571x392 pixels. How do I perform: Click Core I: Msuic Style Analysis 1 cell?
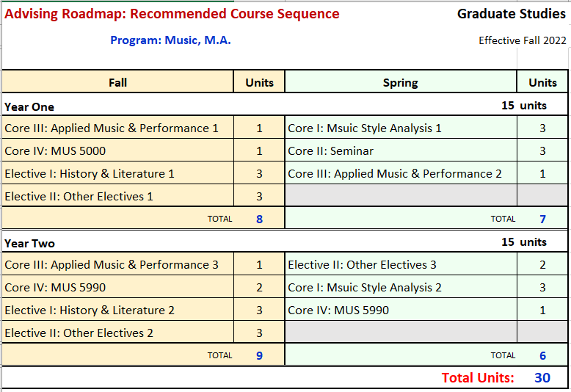point(365,128)
